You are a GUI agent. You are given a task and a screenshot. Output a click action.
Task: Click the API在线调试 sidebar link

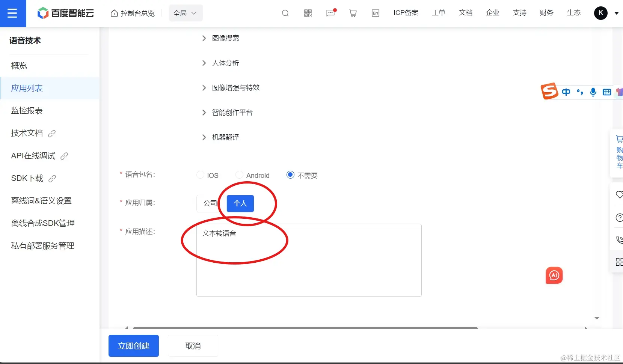click(33, 156)
